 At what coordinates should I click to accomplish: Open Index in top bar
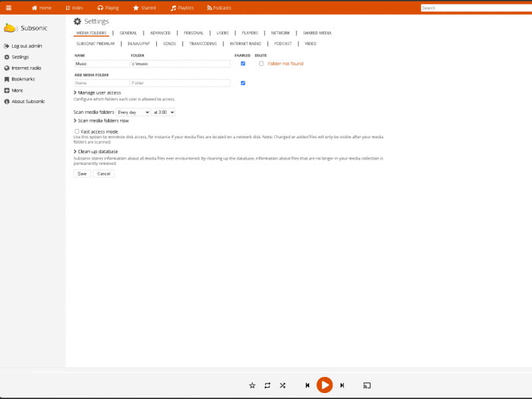tap(74, 8)
